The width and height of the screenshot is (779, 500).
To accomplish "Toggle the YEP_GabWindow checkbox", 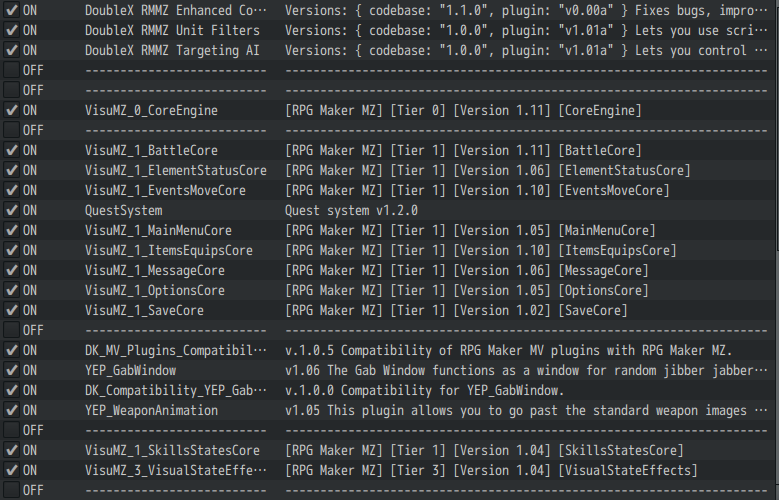I will [x=11, y=370].
